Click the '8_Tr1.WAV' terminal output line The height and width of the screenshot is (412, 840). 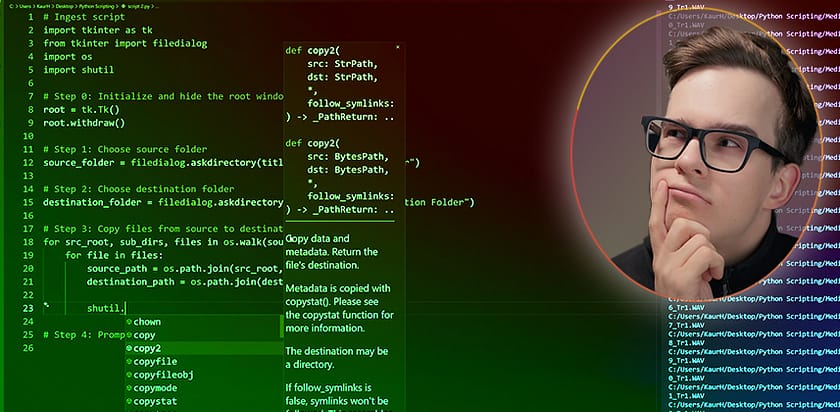(x=684, y=342)
